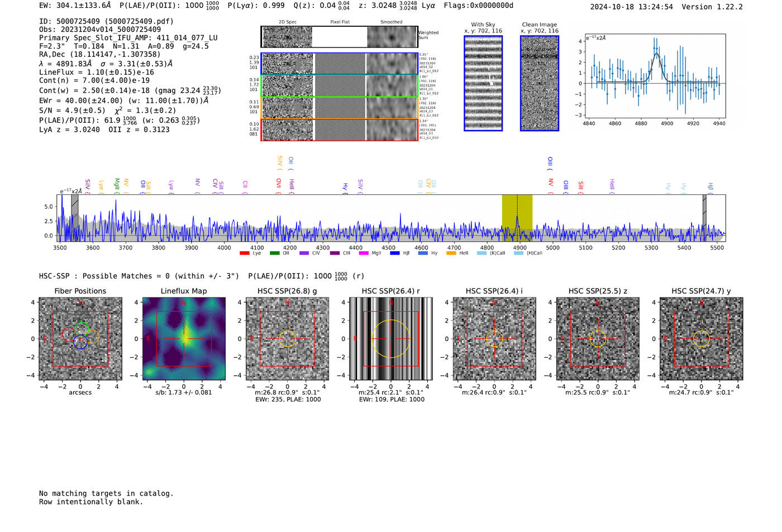
Task: Open the HSC SSP(26.4) r cutout
Action: pyautogui.click(x=391, y=338)
